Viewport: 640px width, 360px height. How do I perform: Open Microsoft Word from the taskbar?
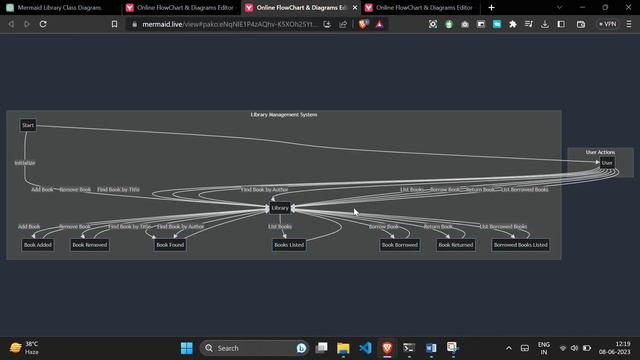pos(431,348)
